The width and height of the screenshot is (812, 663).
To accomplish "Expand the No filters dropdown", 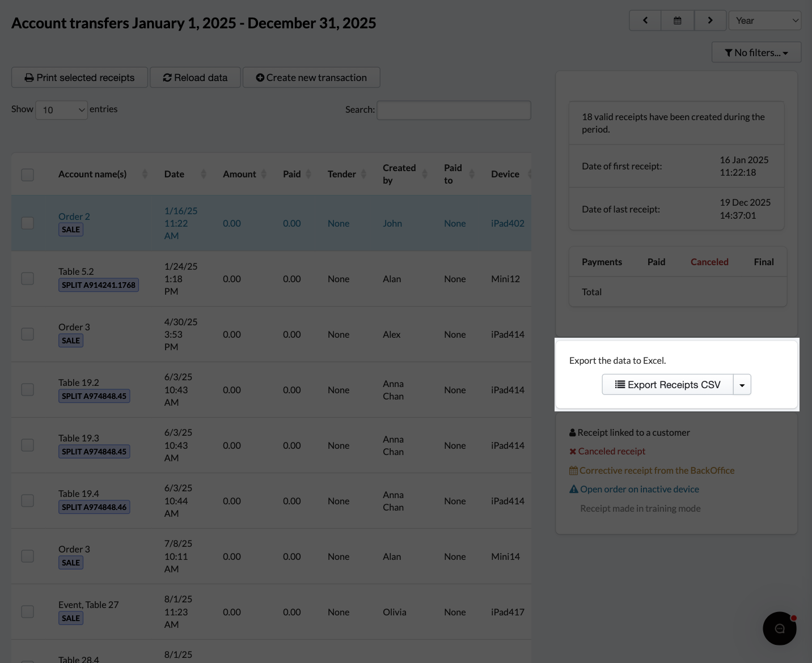I will coord(756,52).
